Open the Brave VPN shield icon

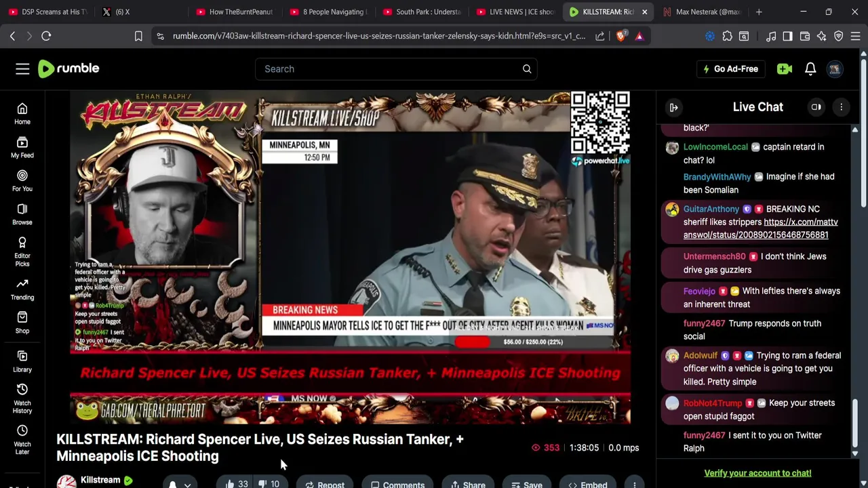point(839,36)
